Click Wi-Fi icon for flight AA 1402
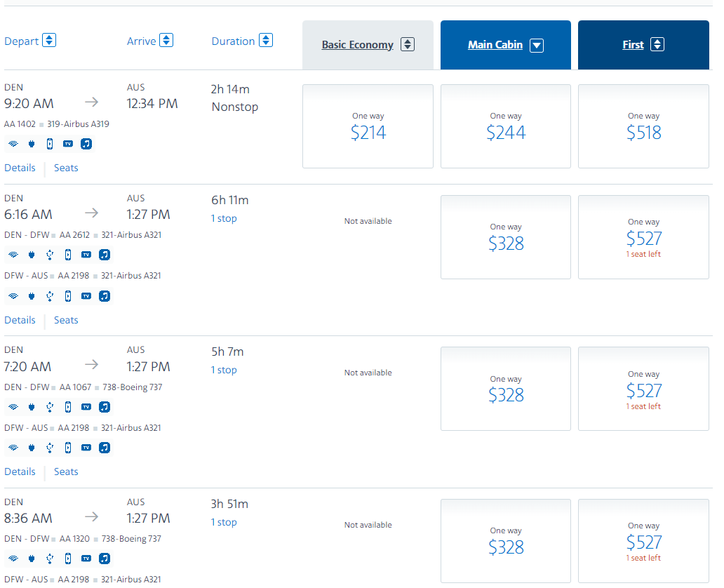The height and width of the screenshot is (588, 724). (13, 144)
